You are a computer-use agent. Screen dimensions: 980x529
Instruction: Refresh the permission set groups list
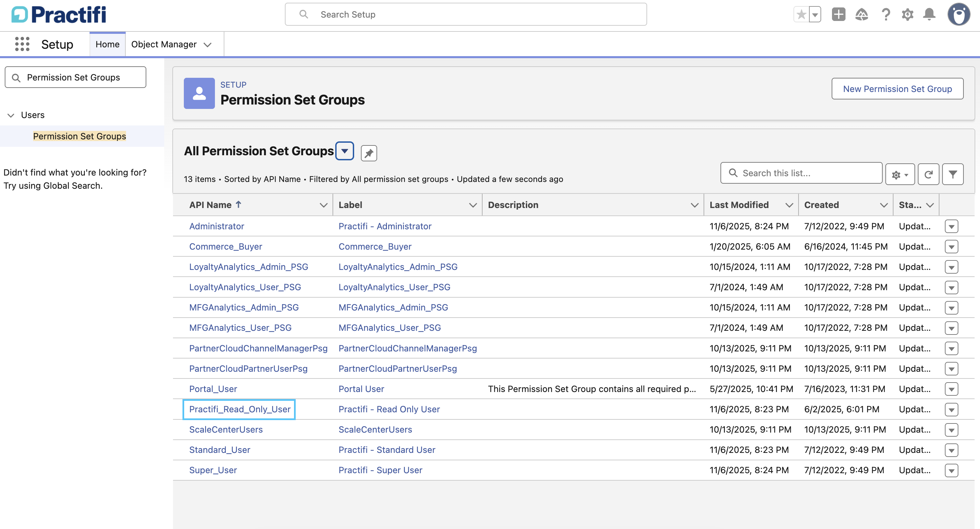coord(928,175)
